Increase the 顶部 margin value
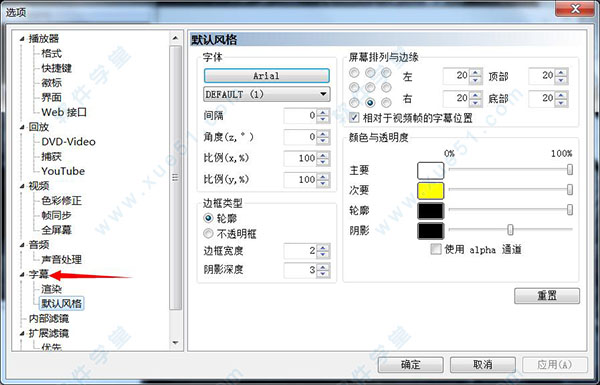This screenshot has width=600, height=385. [x=561, y=73]
